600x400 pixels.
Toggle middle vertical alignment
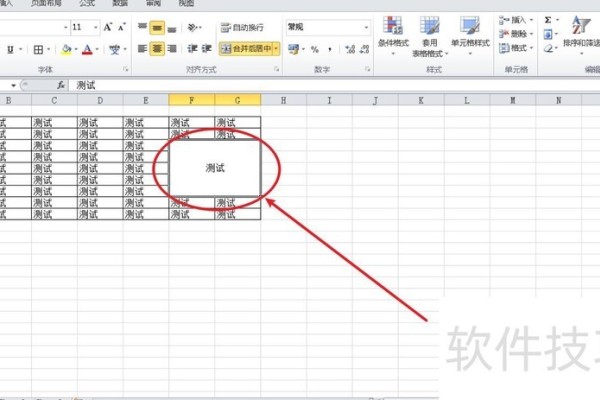coord(157,28)
